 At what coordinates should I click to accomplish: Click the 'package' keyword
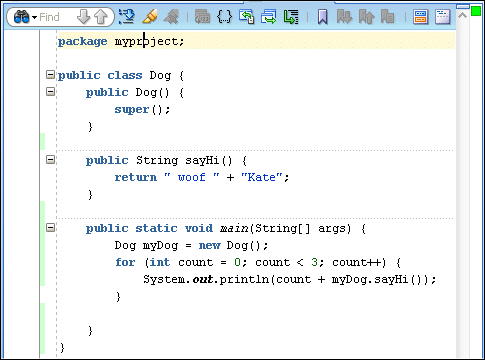click(83, 42)
